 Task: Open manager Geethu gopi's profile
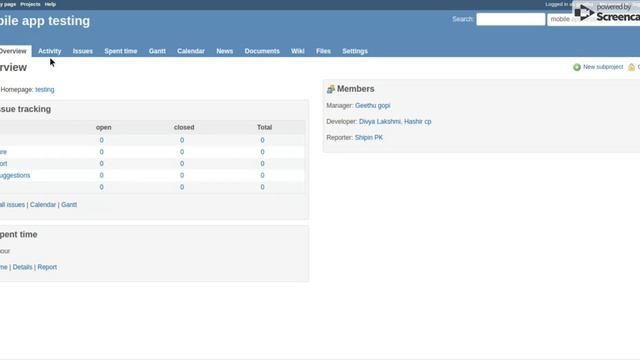373,105
